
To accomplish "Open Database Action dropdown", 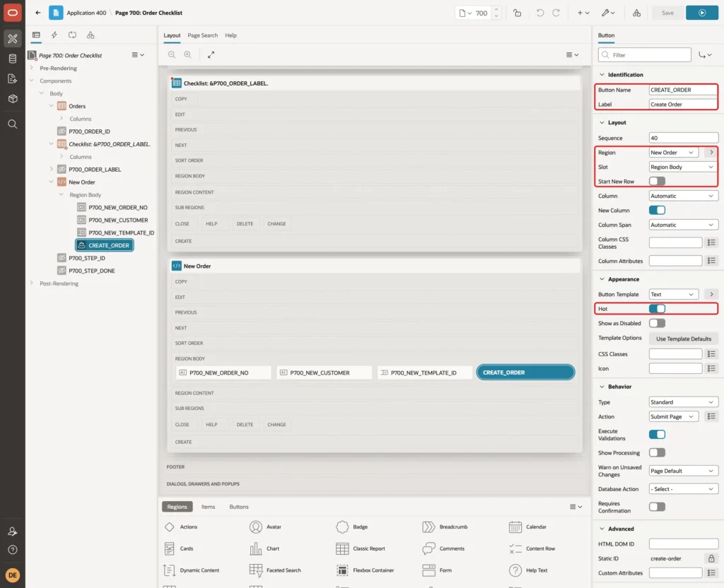I will click(684, 489).
